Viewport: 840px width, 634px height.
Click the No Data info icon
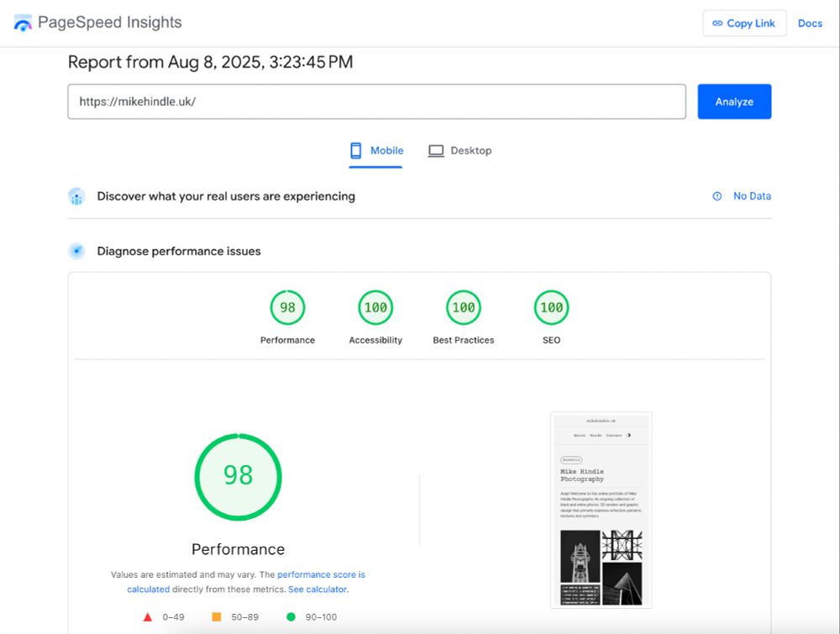[x=717, y=196]
